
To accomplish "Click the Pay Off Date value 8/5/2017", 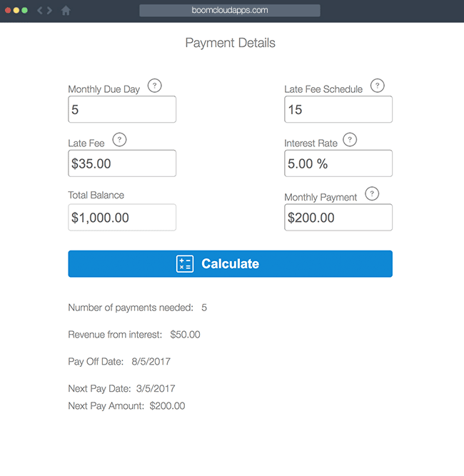I will coord(151,362).
